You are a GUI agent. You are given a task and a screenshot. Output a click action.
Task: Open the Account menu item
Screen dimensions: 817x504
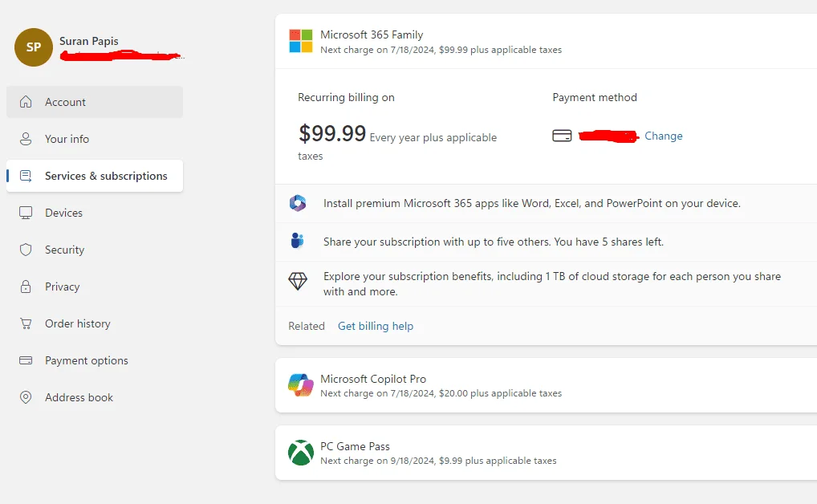pyautogui.click(x=95, y=102)
